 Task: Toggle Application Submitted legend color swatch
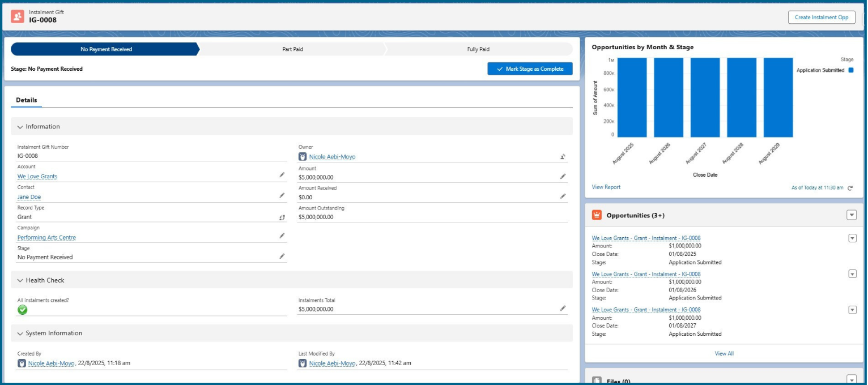851,70
